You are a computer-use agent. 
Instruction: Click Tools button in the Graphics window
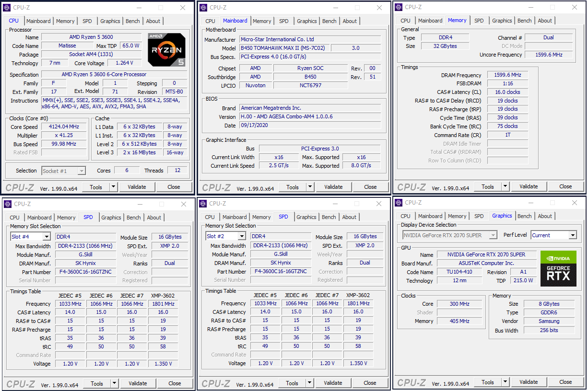(x=488, y=382)
